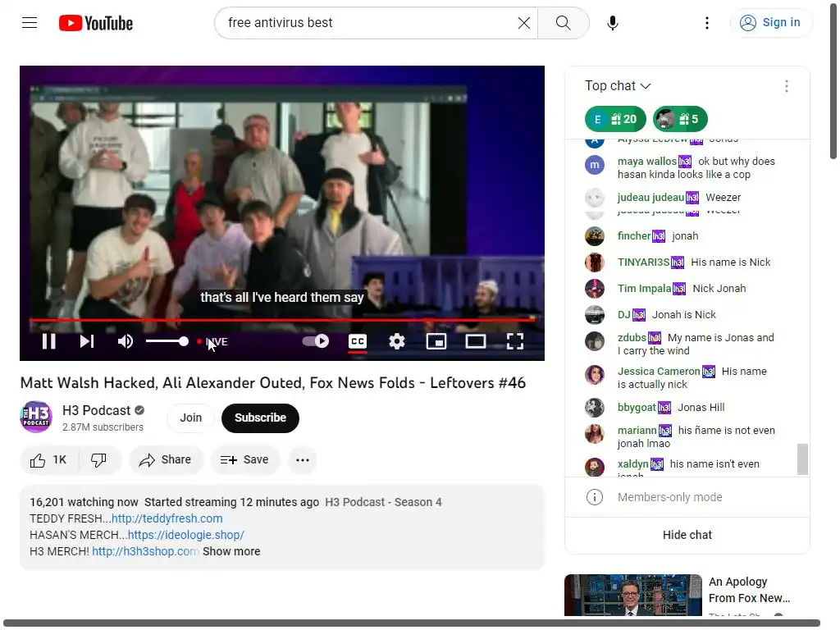Click the gifted memberships 5 chip
The height and width of the screenshot is (630, 840).
(x=680, y=119)
